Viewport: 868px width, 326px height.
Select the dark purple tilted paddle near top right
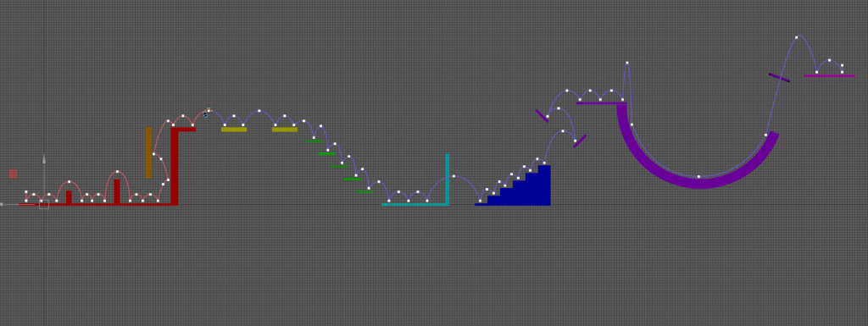click(779, 77)
